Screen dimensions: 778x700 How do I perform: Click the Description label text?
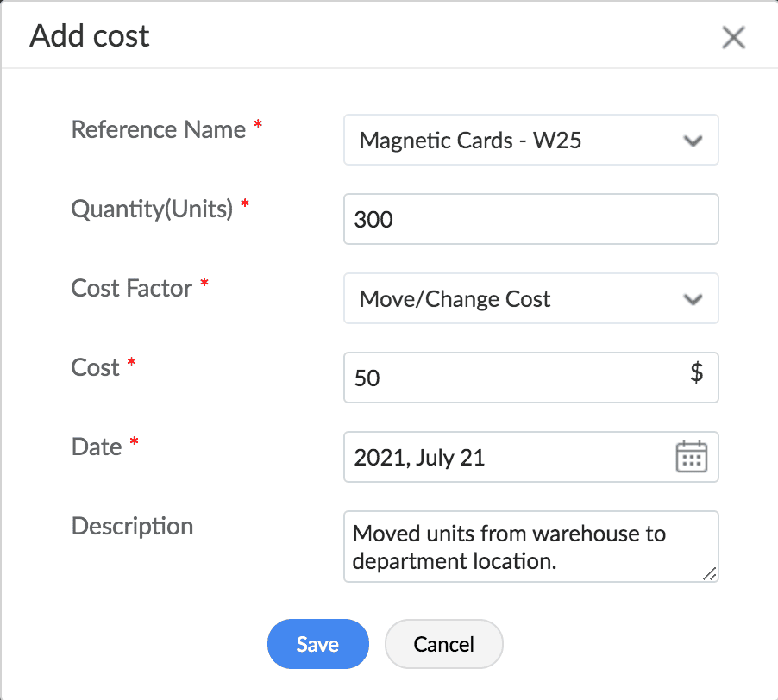[132, 526]
